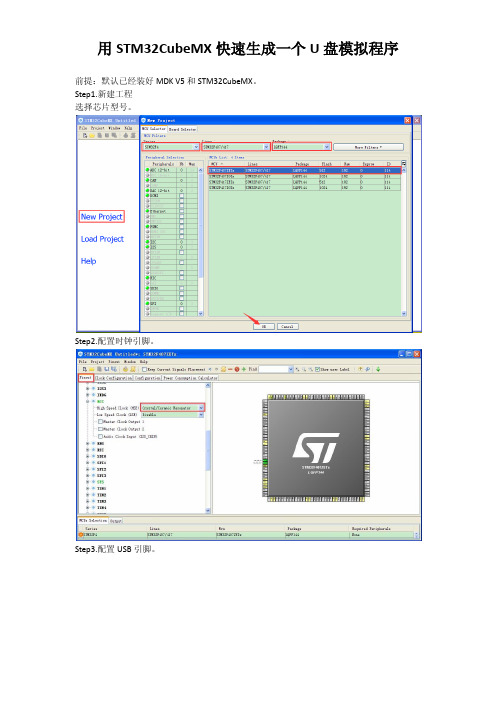The width and height of the screenshot is (496, 702).
Task: Open the Lines dropdown in MCU filters
Action: tap(235, 147)
